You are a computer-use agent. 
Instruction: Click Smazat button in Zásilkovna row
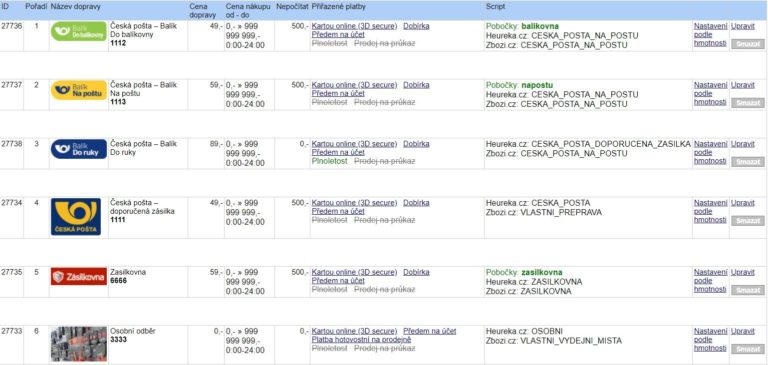click(x=747, y=290)
